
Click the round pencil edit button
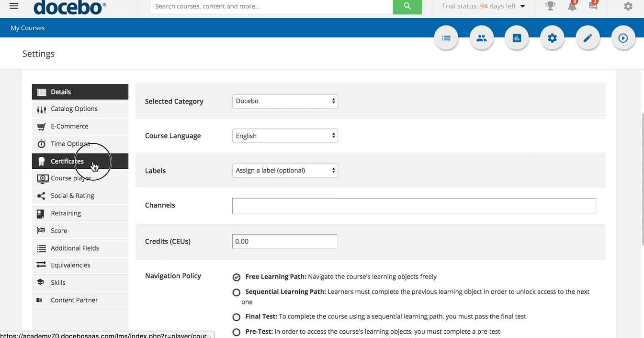coord(588,38)
